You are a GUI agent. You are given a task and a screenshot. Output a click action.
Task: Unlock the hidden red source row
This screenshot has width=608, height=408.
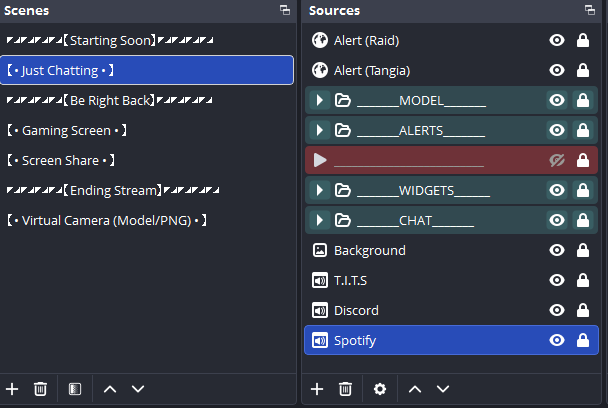coord(583,160)
